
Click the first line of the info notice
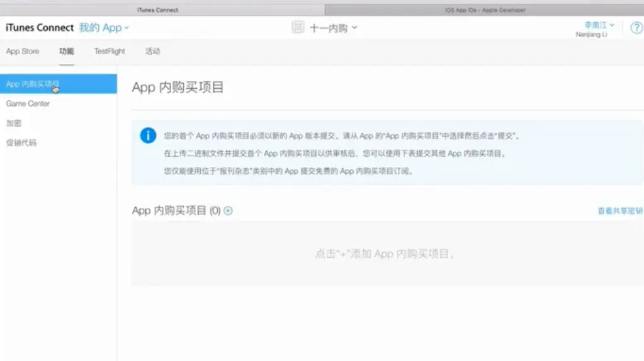pyautogui.click(x=342, y=135)
